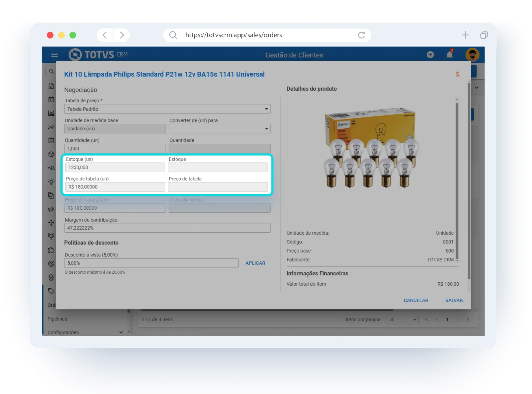Open notifications bell with badge
The image size is (532, 394).
click(x=450, y=54)
